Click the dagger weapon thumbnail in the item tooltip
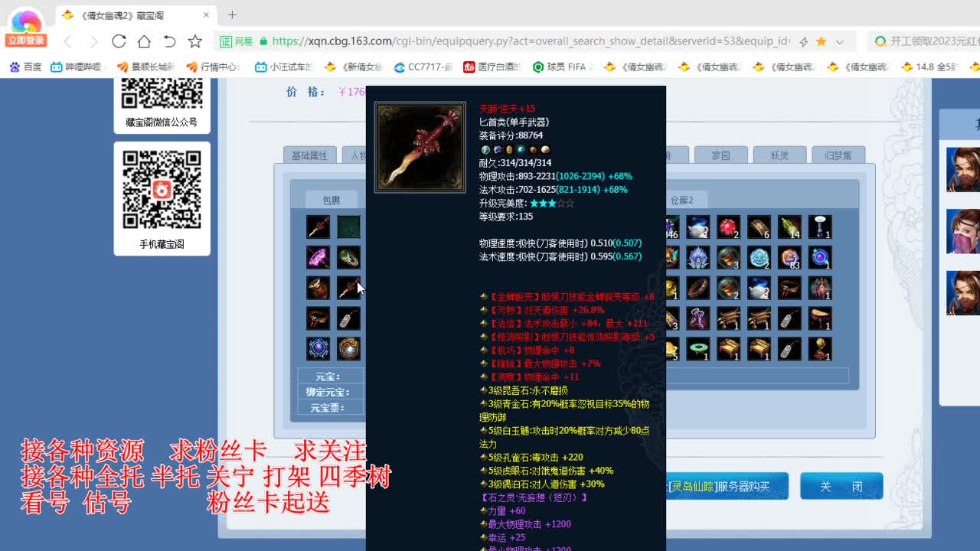The height and width of the screenshot is (551, 980). (419, 146)
